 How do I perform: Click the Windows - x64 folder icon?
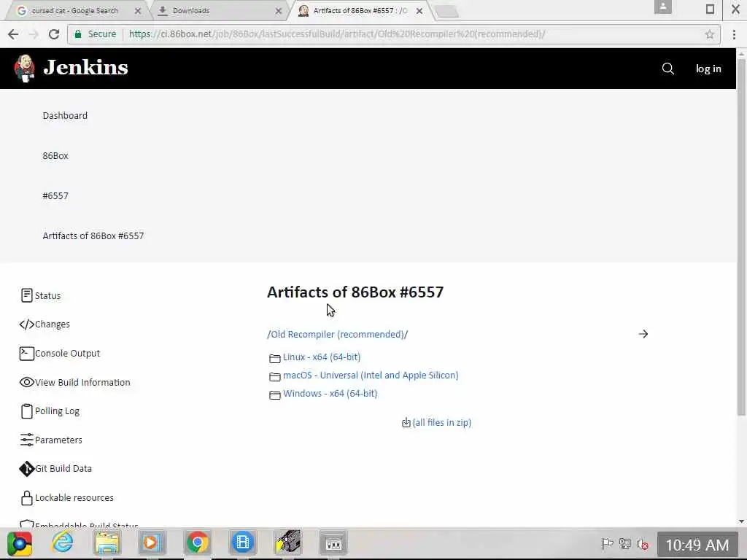(275, 394)
